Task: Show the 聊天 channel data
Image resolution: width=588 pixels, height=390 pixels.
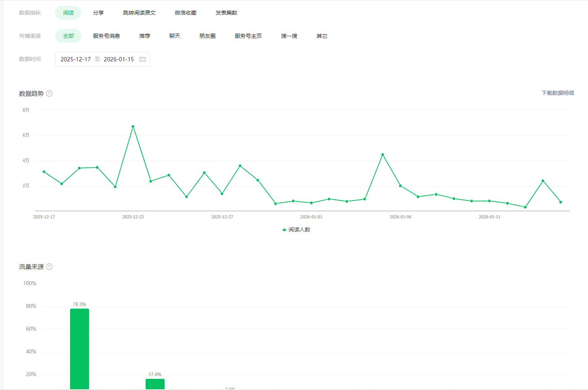Action: click(175, 36)
